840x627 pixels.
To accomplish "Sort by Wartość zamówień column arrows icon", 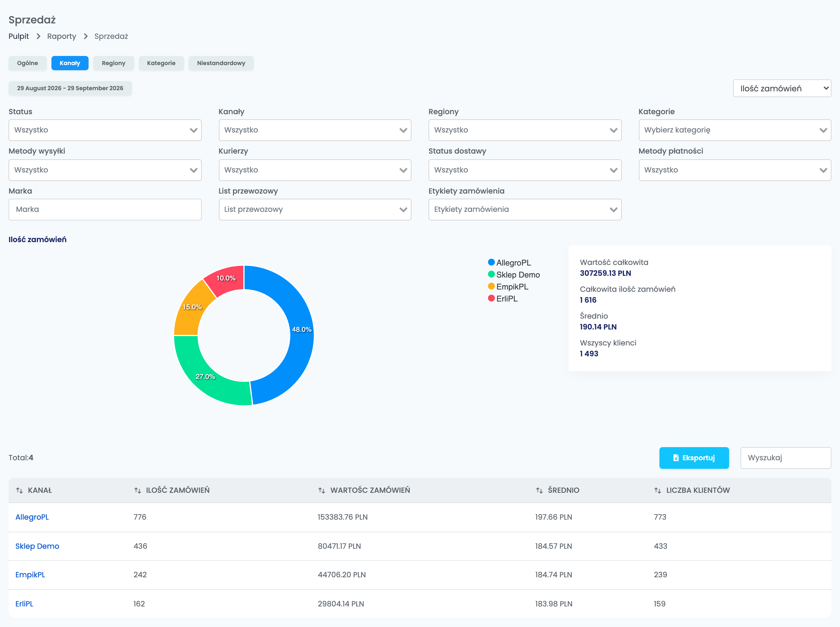I will (x=322, y=490).
